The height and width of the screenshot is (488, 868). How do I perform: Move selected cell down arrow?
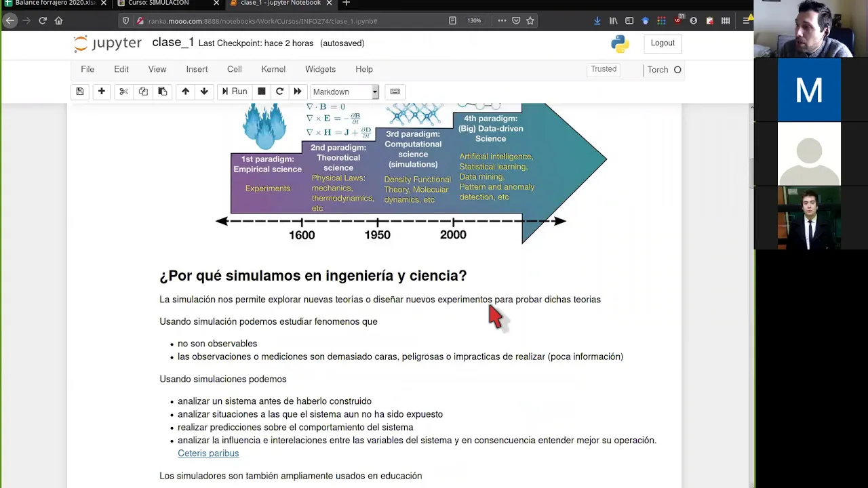204,91
